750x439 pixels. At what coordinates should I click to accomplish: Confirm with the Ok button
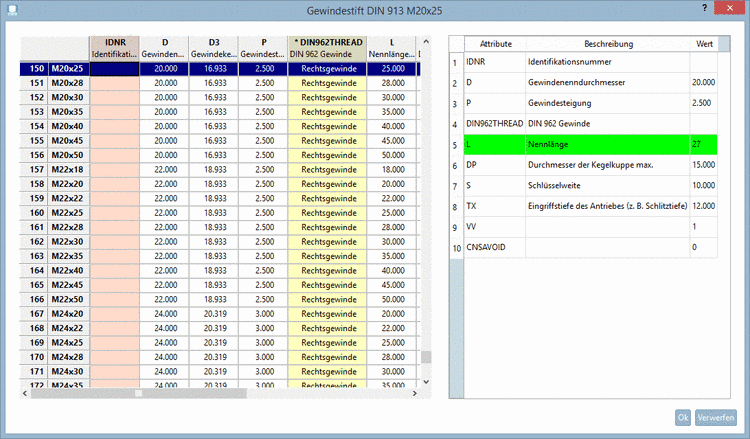[683, 417]
